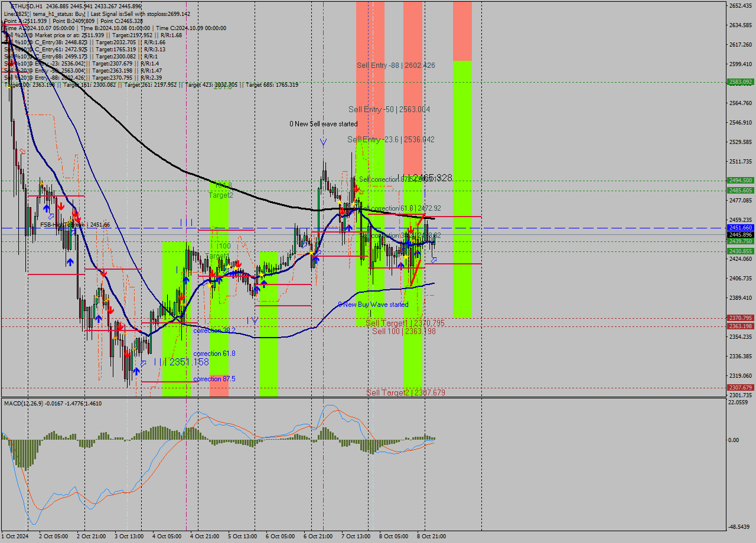Click the 2546.910 price scale value
756x543 pixels.
coord(740,122)
